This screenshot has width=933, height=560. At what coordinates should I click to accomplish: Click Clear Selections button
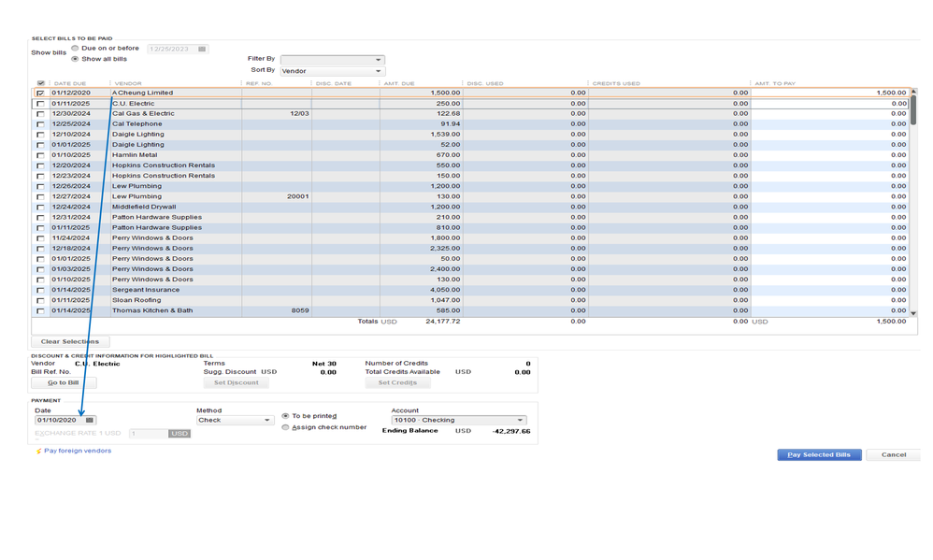(69, 341)
